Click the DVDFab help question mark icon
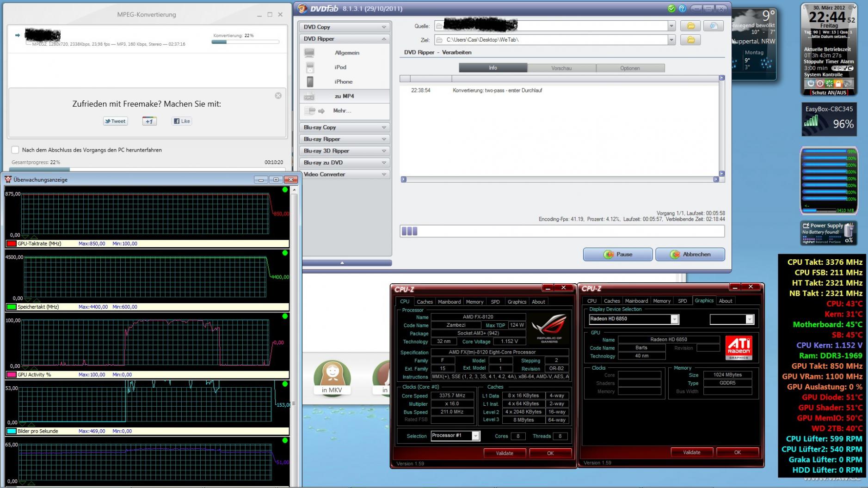 [x=682, y=8]
